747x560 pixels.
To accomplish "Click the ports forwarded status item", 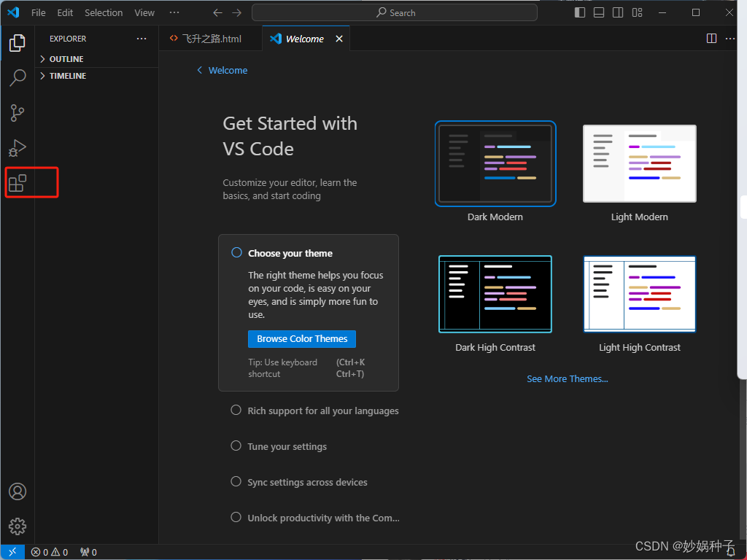I will (x=88, y=553).
